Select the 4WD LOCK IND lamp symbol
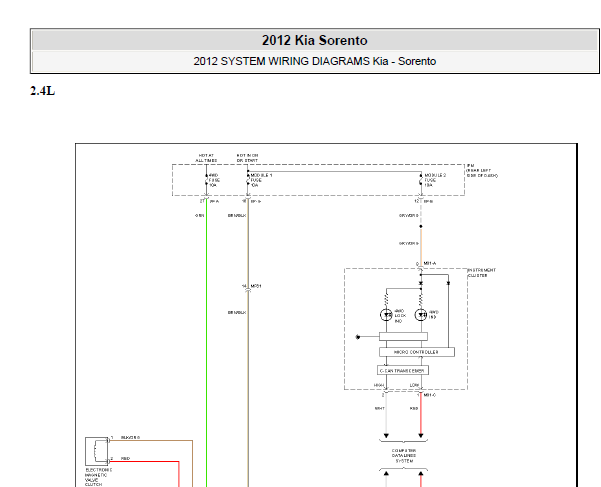Screen dimensions: 601x487 coord(386,315)
